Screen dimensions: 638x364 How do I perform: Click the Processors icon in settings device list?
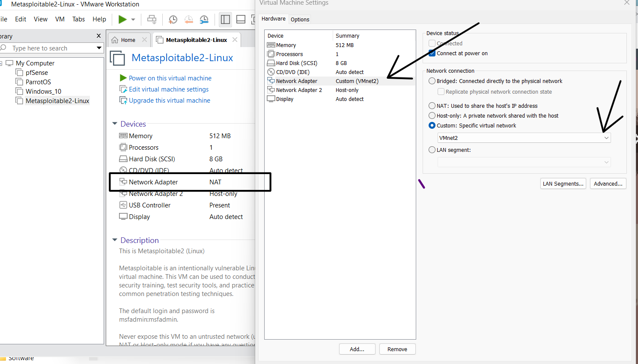click(x=271, y=54)
